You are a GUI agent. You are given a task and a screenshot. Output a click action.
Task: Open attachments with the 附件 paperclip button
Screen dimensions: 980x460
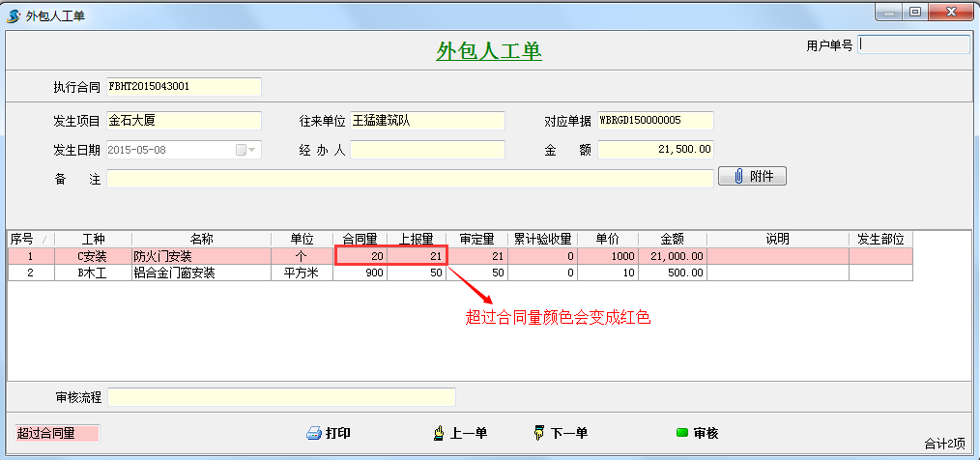[x=752, y=177]
